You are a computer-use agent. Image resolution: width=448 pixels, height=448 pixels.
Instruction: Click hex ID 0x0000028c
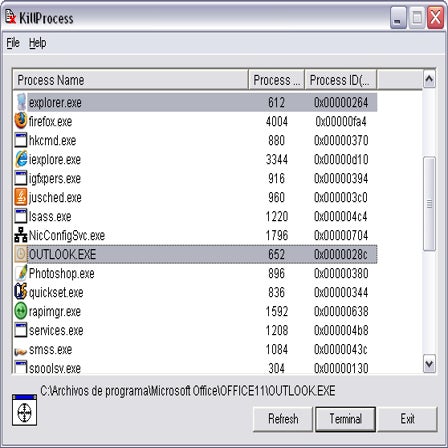coord(341,255)
